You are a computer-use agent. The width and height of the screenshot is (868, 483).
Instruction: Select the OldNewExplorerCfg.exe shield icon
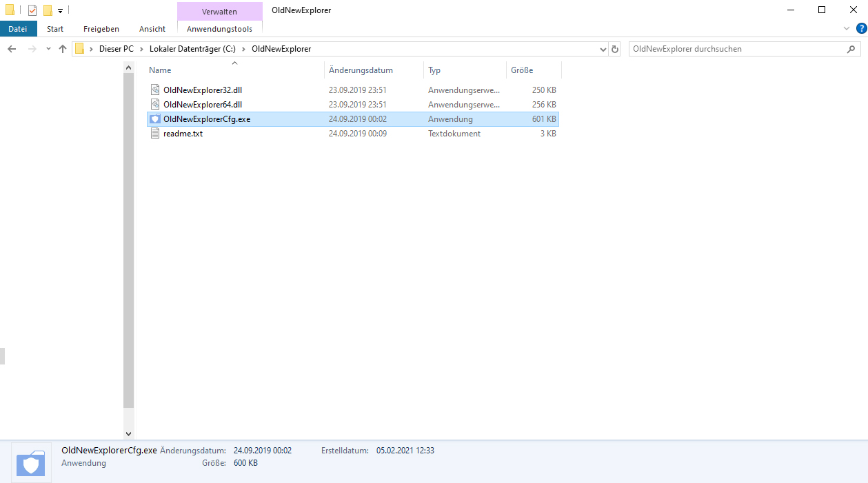pos(155,119)
